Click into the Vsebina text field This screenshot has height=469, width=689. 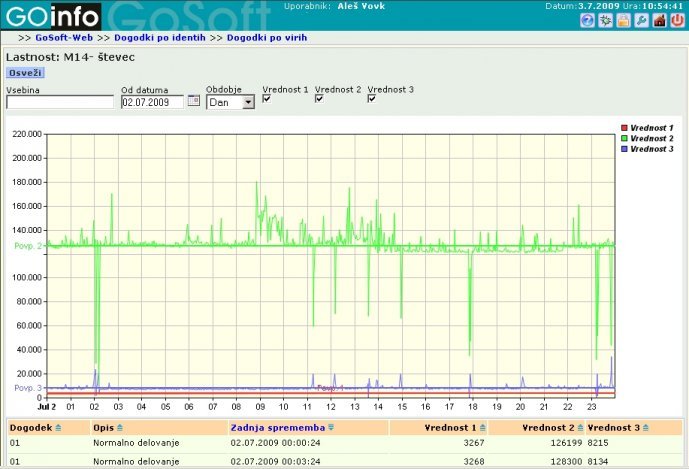pos(60,102)
